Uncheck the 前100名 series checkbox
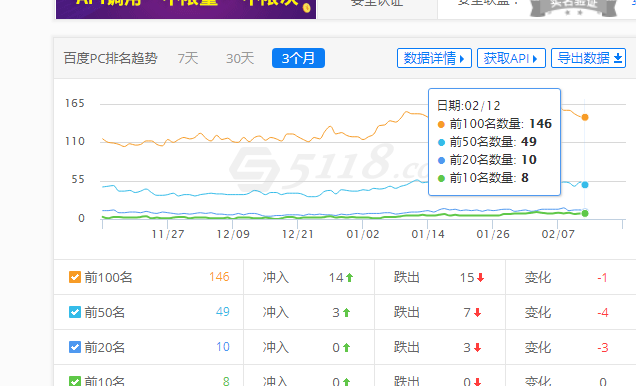Viewport: 636px width, 386px height. [x=75, y=277]
